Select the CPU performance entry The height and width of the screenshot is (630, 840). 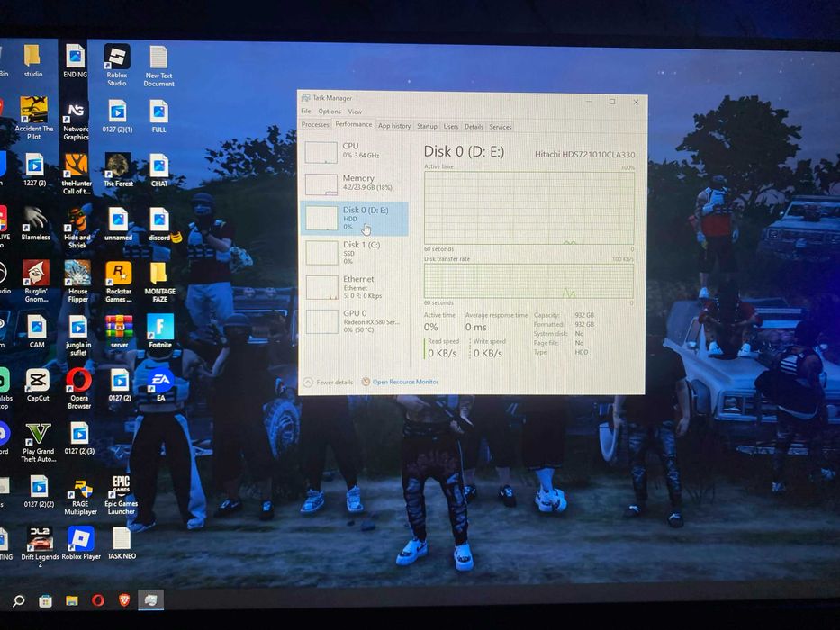(355, 151)
